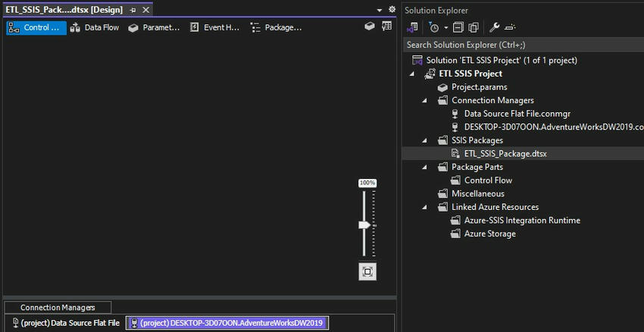Collapse the ETL SSIS Project node arrow
Viewport: 644px width, 332px height.
click(412, 74)
